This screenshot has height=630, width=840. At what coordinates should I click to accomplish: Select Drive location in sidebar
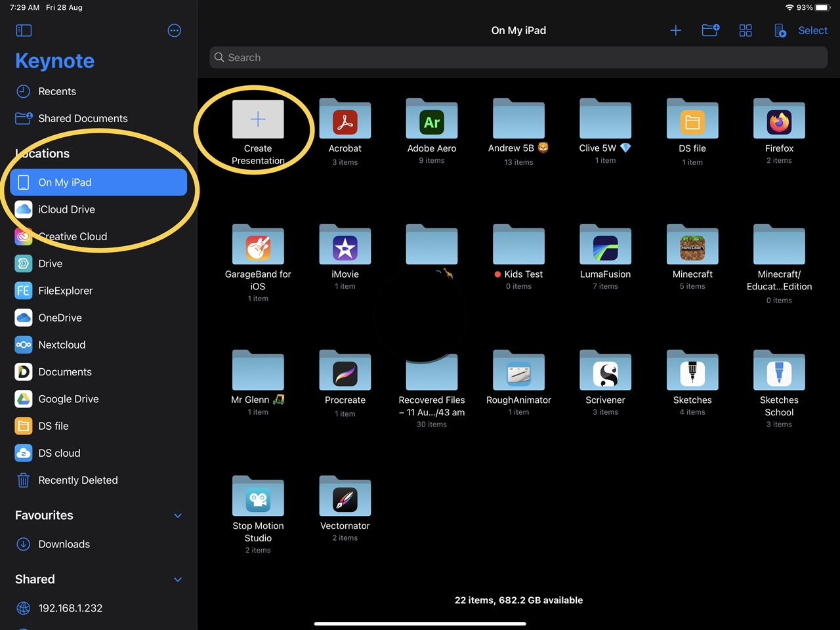[x=98, y=264]
